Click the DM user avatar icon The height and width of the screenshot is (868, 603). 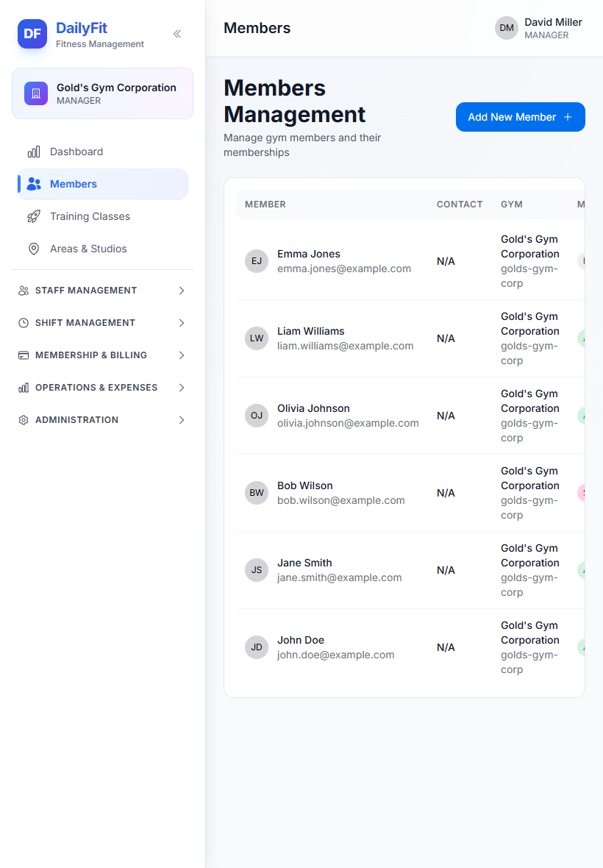[x=506, y=28]
